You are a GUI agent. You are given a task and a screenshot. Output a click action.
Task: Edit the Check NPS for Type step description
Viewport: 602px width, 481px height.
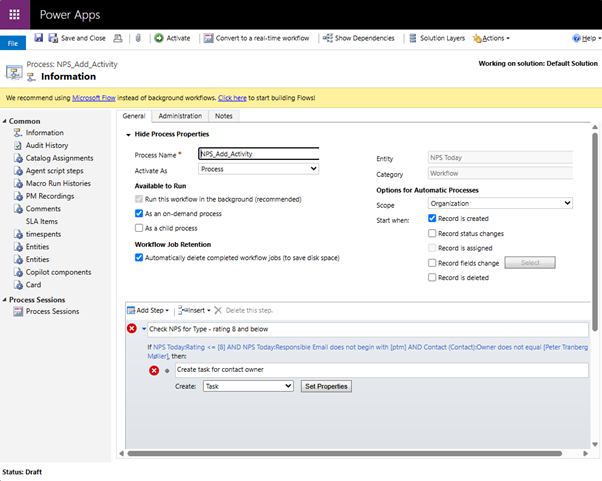click(x=368, y=329)
